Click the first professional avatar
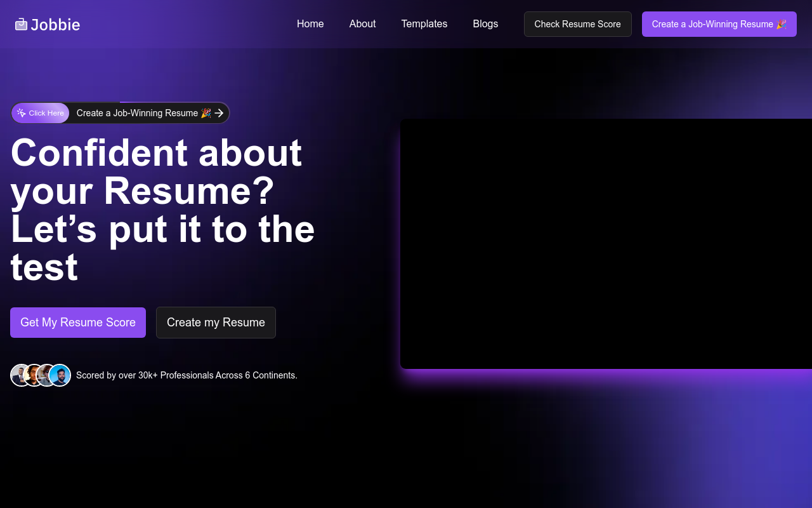The image size is (812, 508). 19,375
